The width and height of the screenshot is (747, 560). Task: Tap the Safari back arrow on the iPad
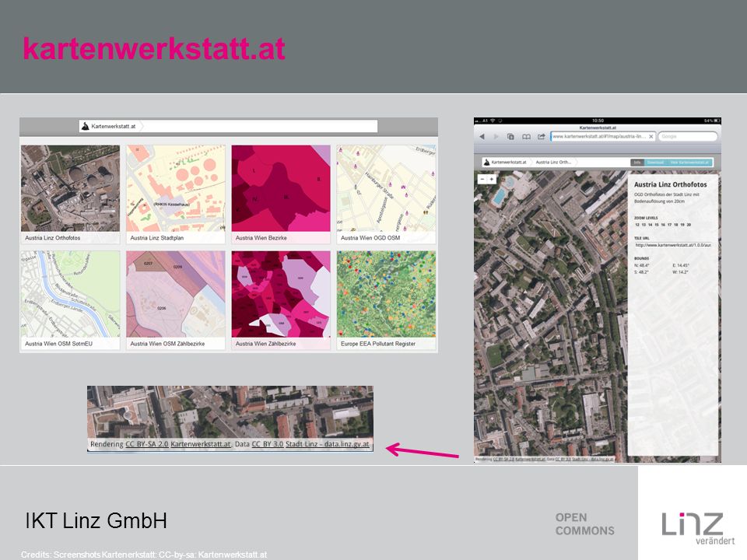click(482, 137)
